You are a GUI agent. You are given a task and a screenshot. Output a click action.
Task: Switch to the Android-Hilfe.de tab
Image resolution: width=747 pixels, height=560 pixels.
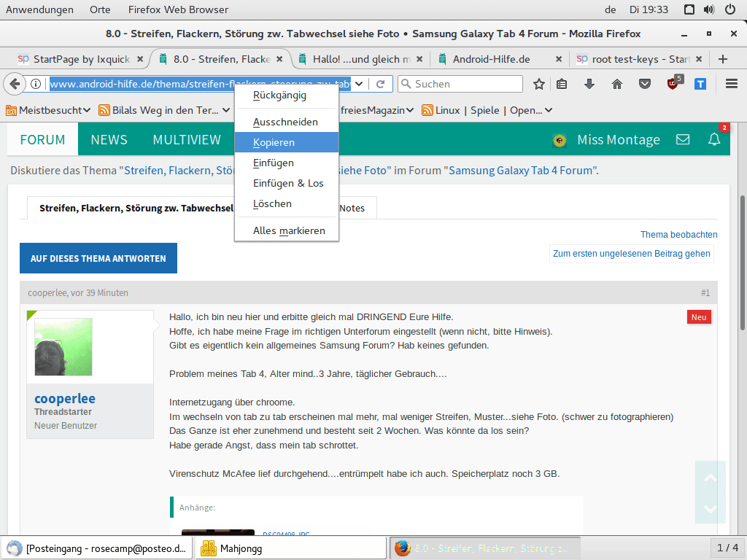pos(491,59)
